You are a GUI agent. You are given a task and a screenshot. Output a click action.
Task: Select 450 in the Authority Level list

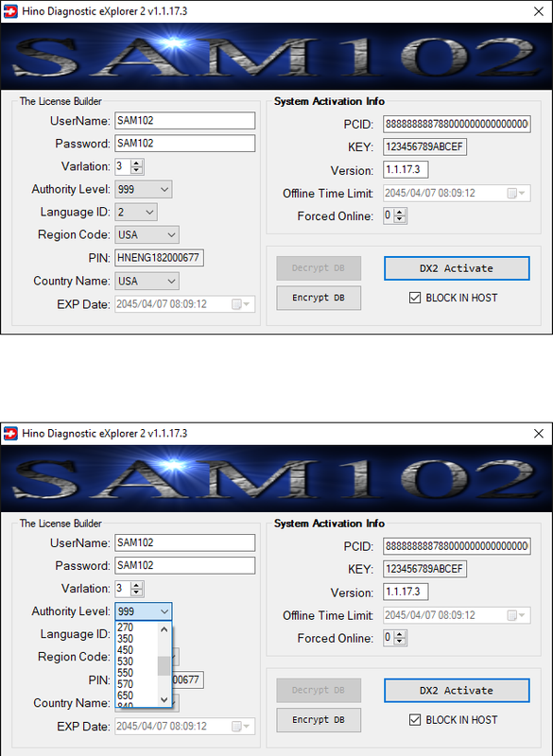pos(136,650)
